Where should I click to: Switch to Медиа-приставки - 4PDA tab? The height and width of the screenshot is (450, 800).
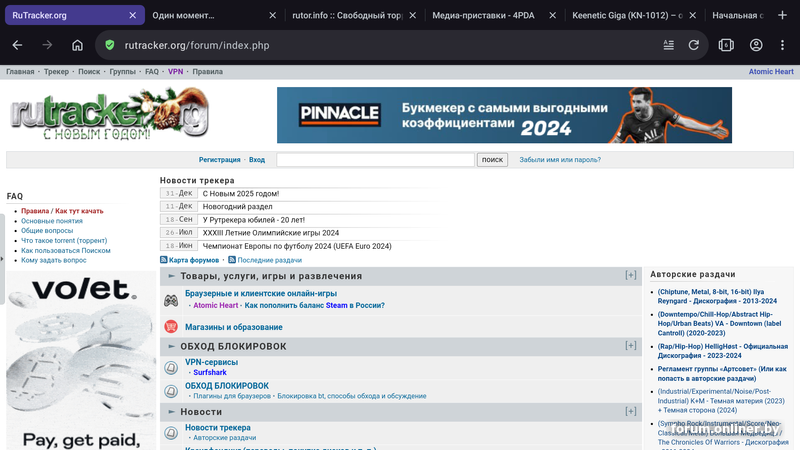[x=483, y=15]
